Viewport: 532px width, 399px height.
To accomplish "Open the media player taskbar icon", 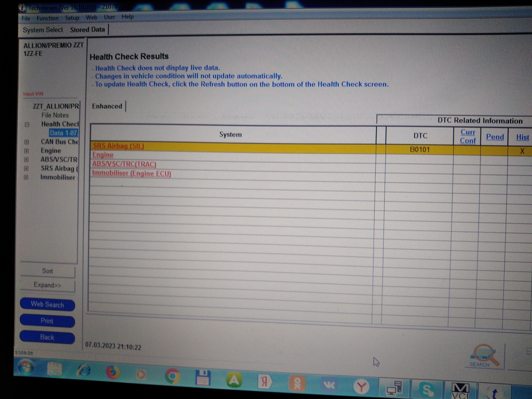I will 141,375.
